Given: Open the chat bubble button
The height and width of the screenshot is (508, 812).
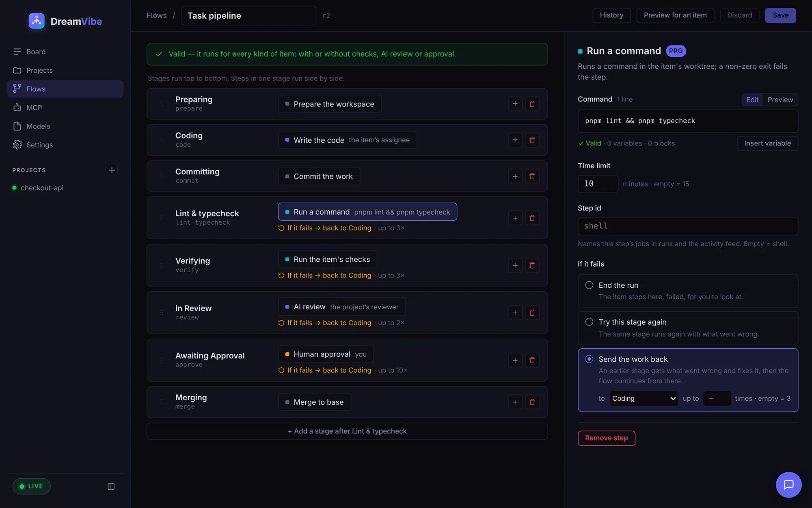Looking at the screenshot, I should coord(788,484).
